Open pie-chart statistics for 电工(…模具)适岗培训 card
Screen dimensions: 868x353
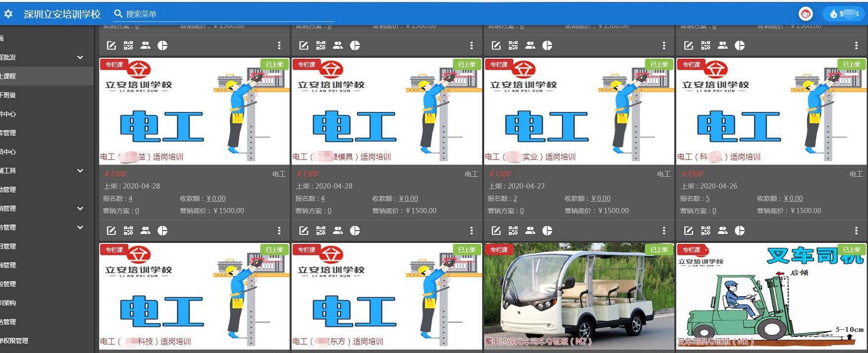coord(355,231)
